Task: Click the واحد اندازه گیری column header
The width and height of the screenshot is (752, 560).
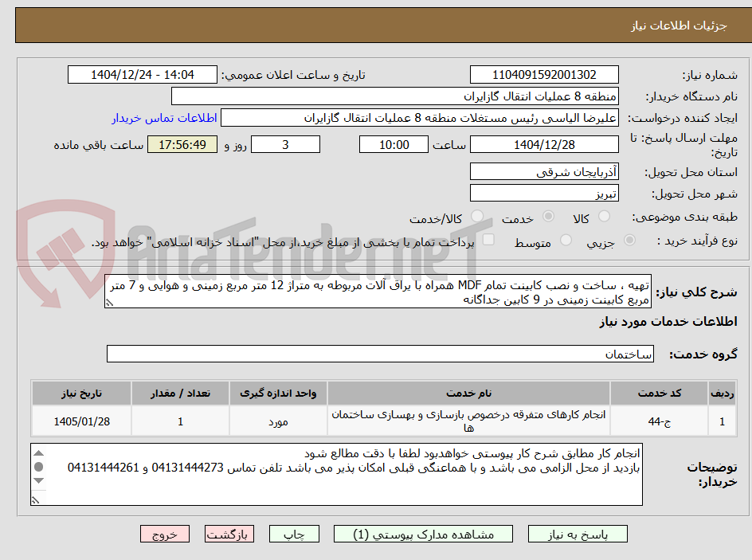Action: 278,394
